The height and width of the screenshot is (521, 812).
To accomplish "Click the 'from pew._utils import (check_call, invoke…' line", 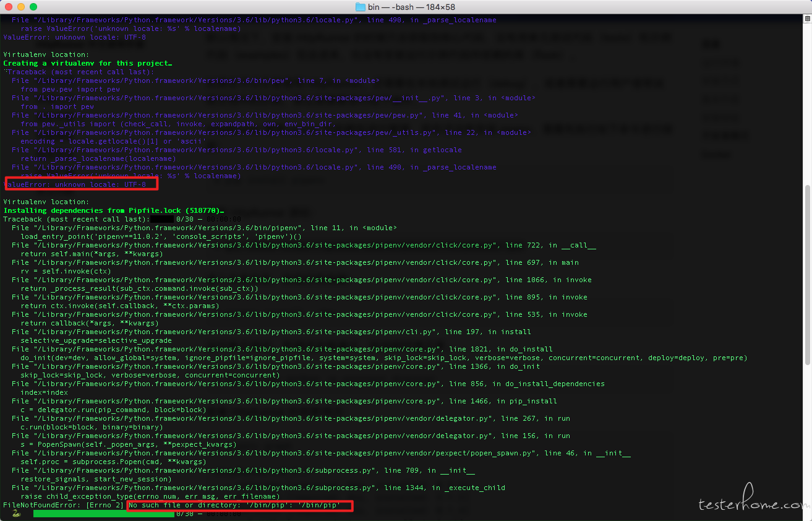I will [178, 124].
